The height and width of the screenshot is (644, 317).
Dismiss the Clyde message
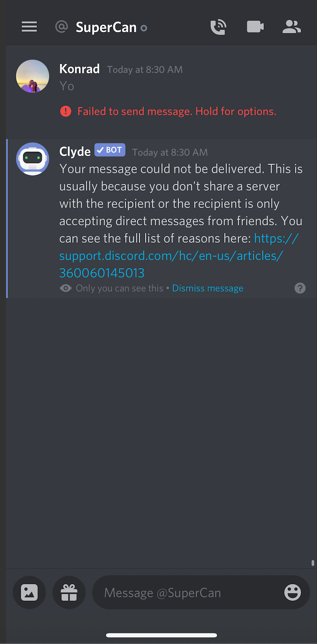pyautogui.click(x=208, y=288)
